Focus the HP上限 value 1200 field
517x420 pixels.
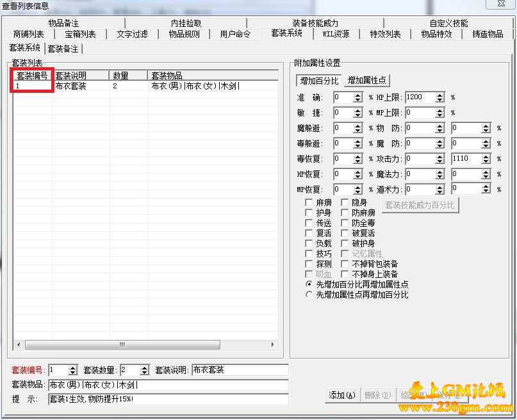(x=420, y=97)
